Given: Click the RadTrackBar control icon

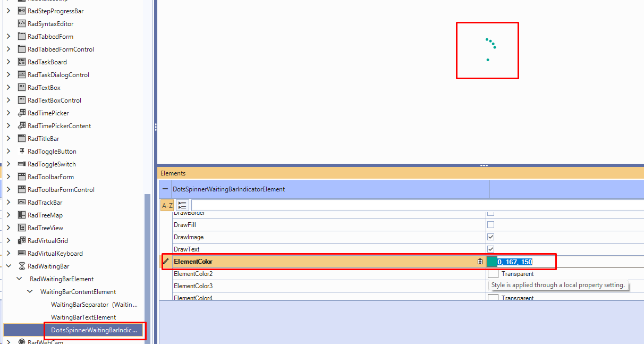Looking at the screenshot, I should [x=22, y=203].
